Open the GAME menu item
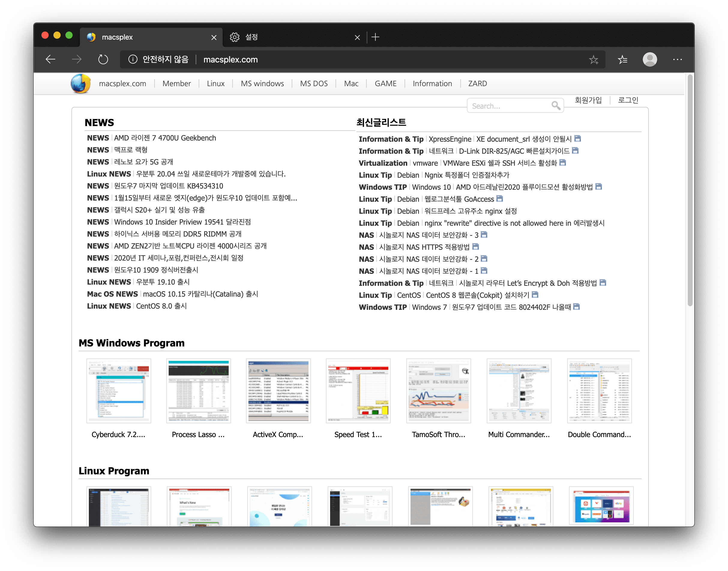The image size is (728, 571). (386, 83)
